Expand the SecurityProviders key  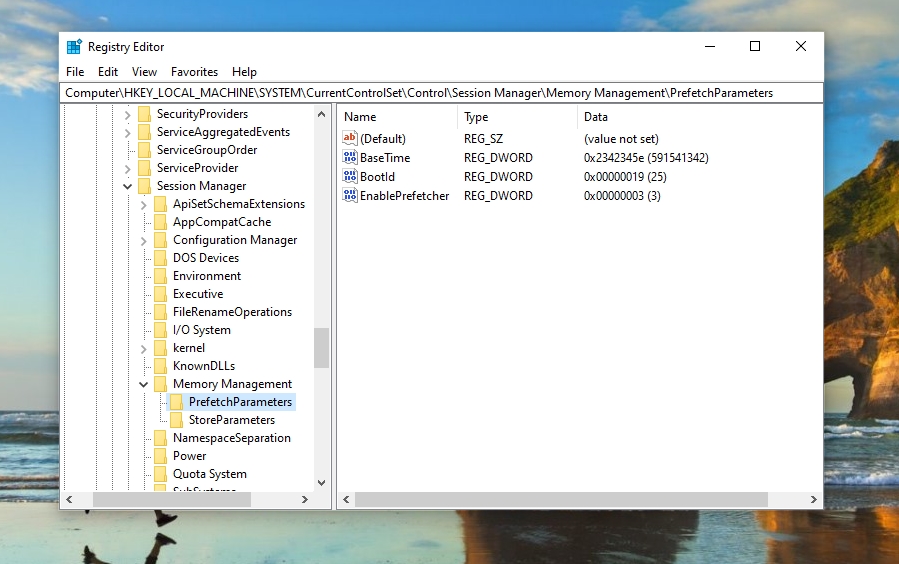tap(127, 115)
